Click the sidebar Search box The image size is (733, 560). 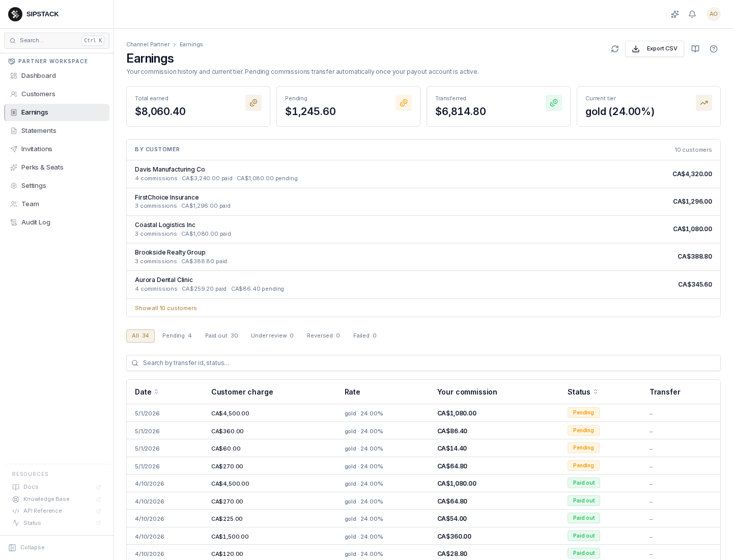coord(57,41)
